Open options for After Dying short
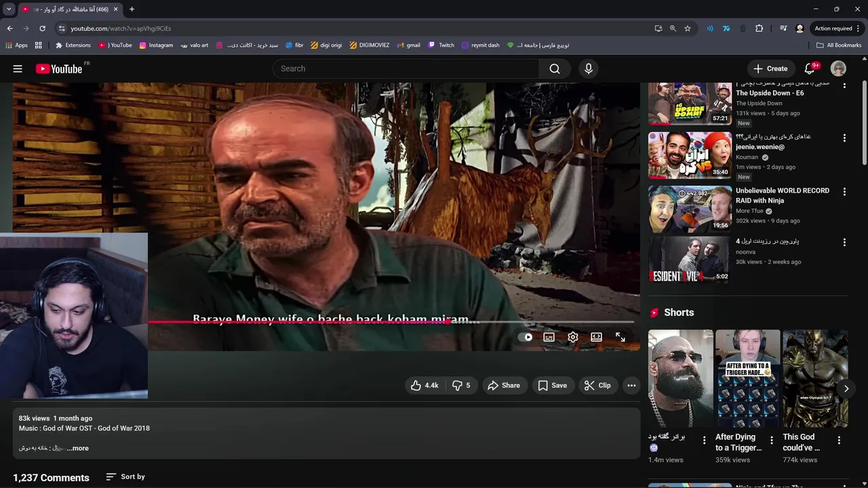The height and width of the screenshot is (488, 868). tap(771, 441)
